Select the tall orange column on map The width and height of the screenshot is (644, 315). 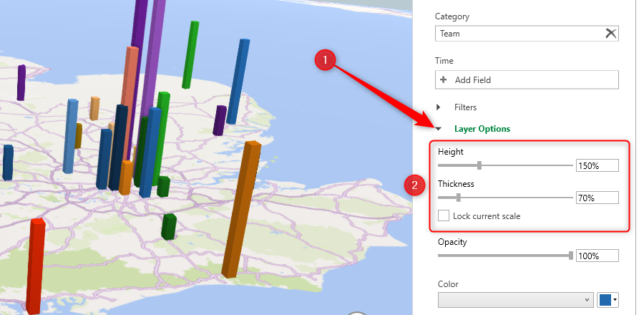(x=240, y=208)
